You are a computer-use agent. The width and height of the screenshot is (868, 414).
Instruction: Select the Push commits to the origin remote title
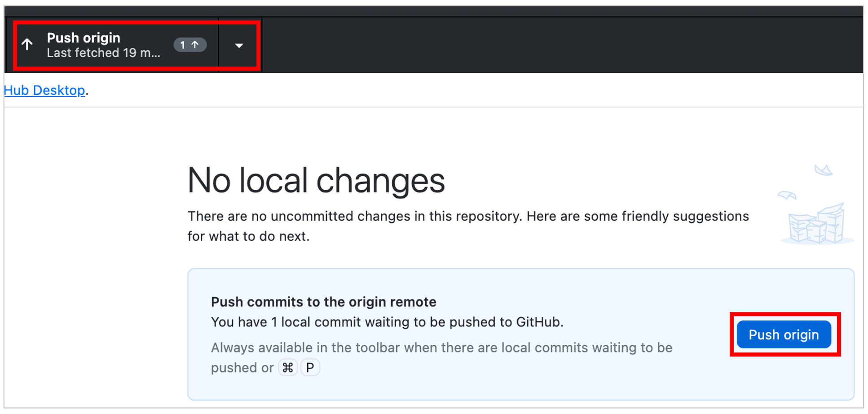pyautogui.click(x=323, y=302)
